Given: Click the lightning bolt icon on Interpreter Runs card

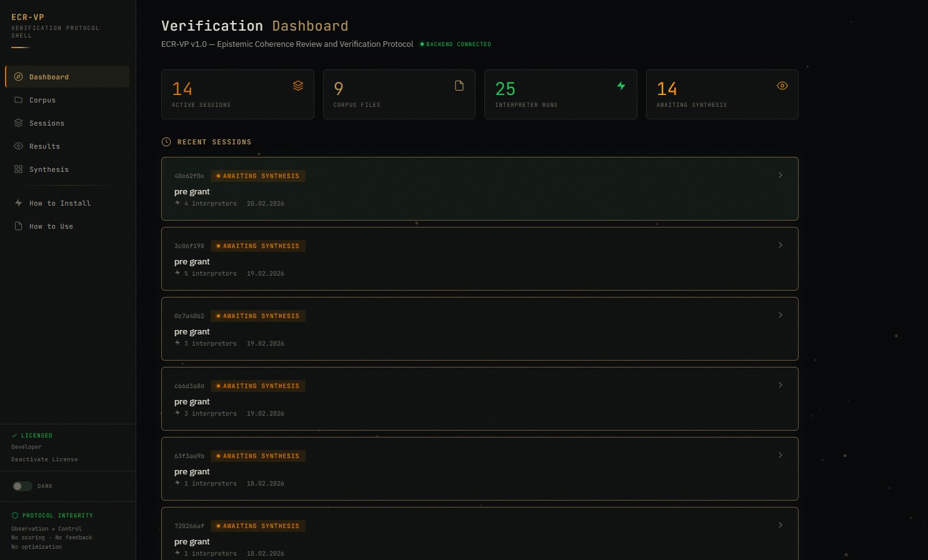Looking at the screenshot, I should click(621, 86).
